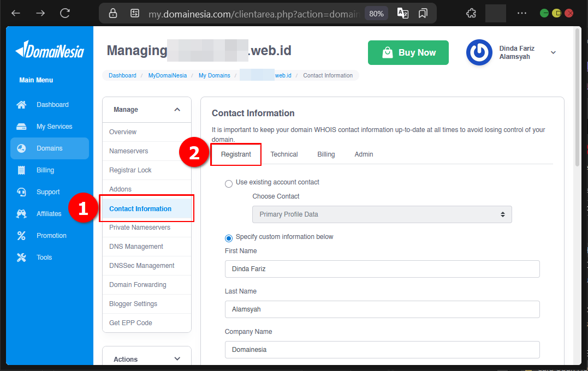Open account dropdown next to Dinda Fariz
The image size is (588, 371).
pos(553,52)
